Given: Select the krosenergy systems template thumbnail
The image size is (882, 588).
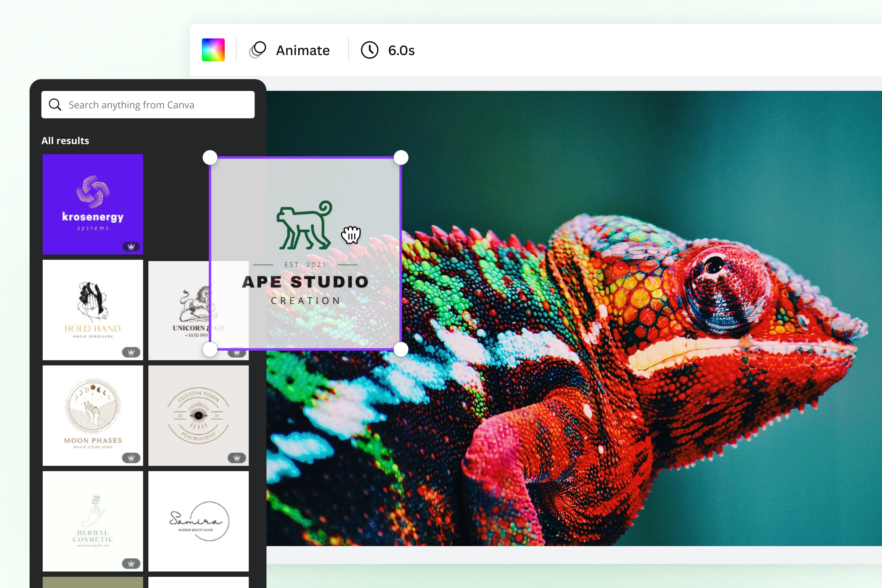Looking at the screenshot, I should 93,204.
